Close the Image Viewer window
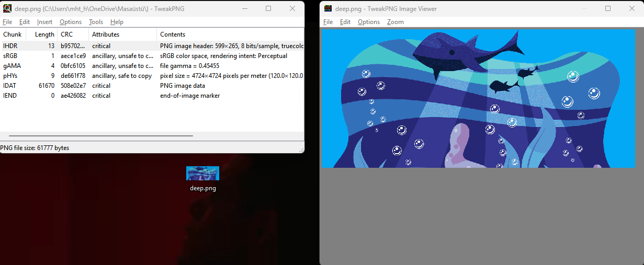Screen dimensions: 644x265 [x=632, y=8]
